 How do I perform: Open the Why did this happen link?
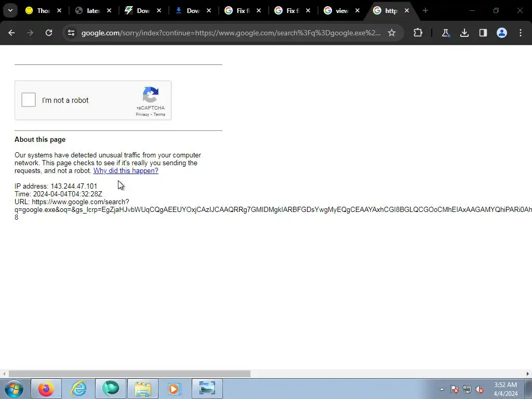click(126, 170)
